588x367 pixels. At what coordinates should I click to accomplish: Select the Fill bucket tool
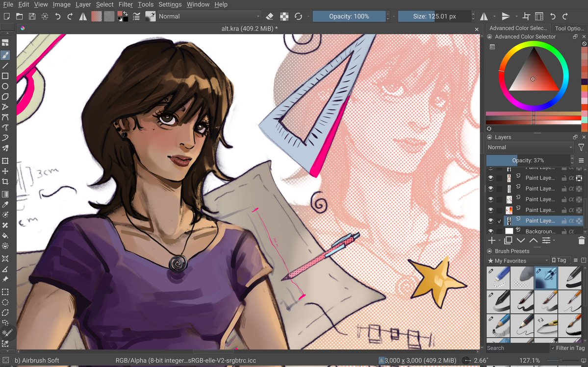click(5, 236)
